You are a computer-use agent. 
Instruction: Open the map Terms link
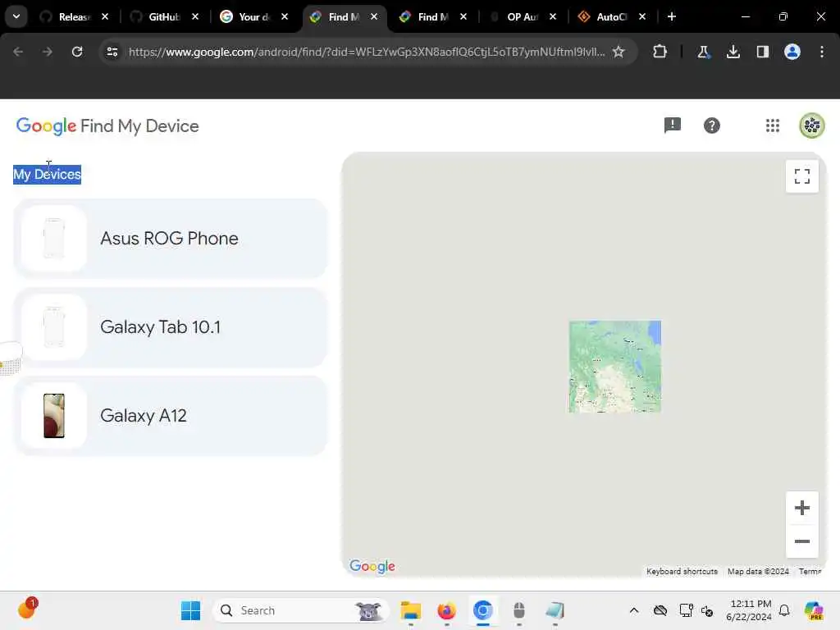(810, 572)
